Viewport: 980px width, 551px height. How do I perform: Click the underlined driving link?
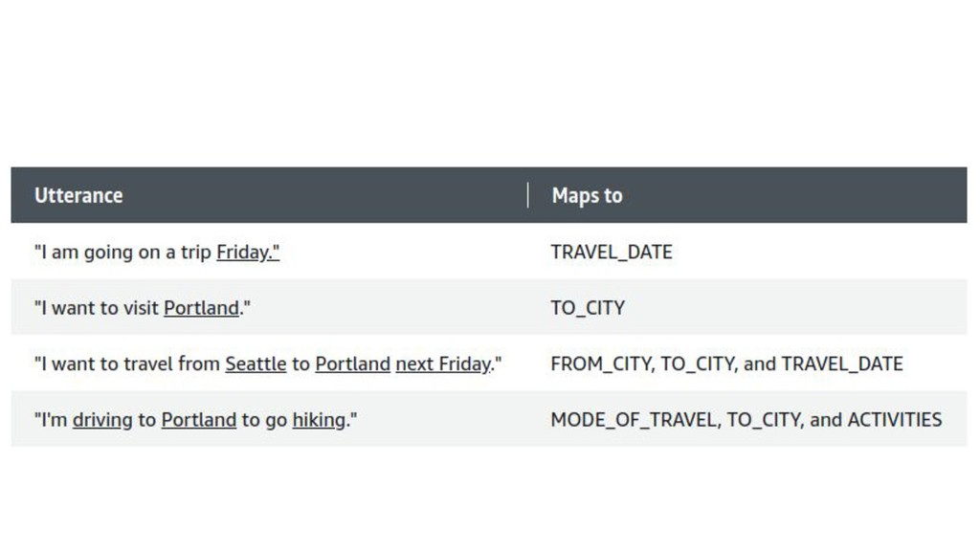[x=102, y=420]
